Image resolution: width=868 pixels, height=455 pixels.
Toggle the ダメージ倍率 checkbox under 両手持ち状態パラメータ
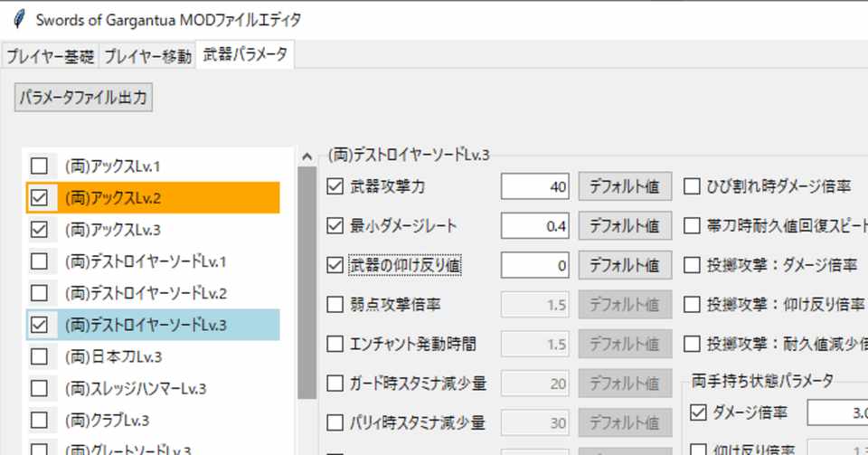(x=698, y=412)
